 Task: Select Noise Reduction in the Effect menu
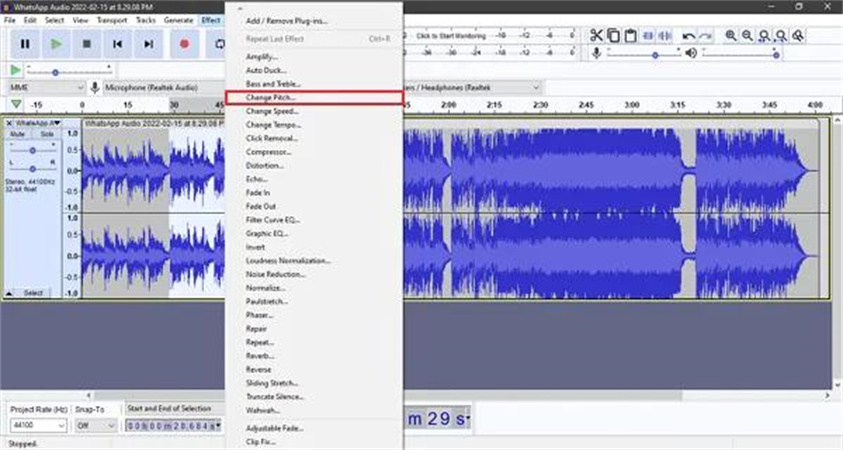276,274
